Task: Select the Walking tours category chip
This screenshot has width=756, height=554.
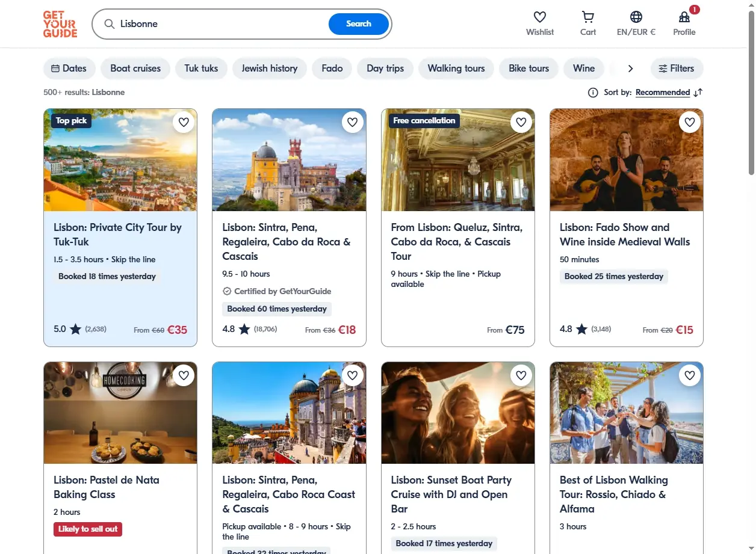Action: (456, 69)
